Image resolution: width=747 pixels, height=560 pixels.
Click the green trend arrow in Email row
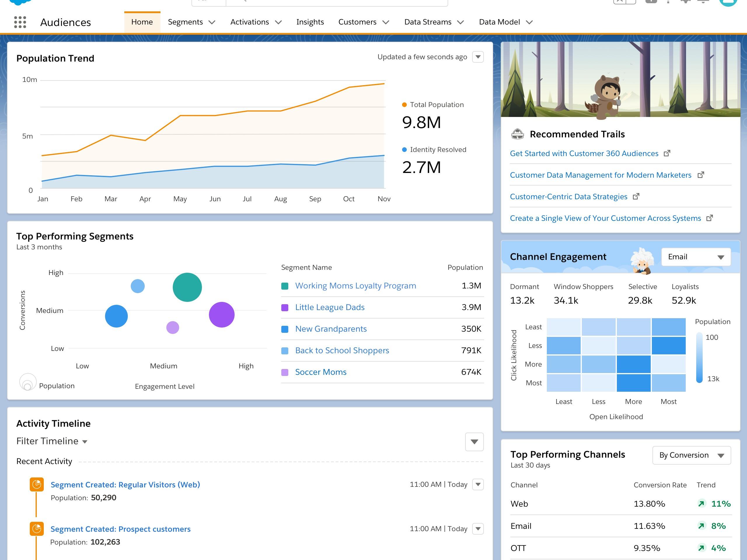point(701,526)
